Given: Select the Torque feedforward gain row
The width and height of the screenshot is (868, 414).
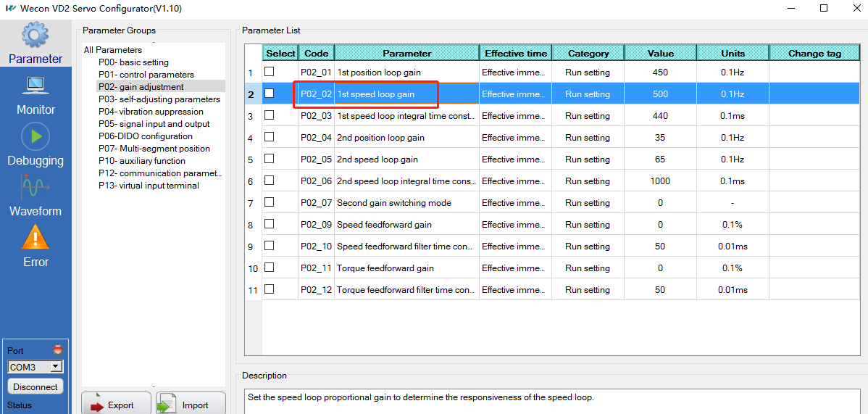Looking at the screenshot, I should [x=385, y=268].
